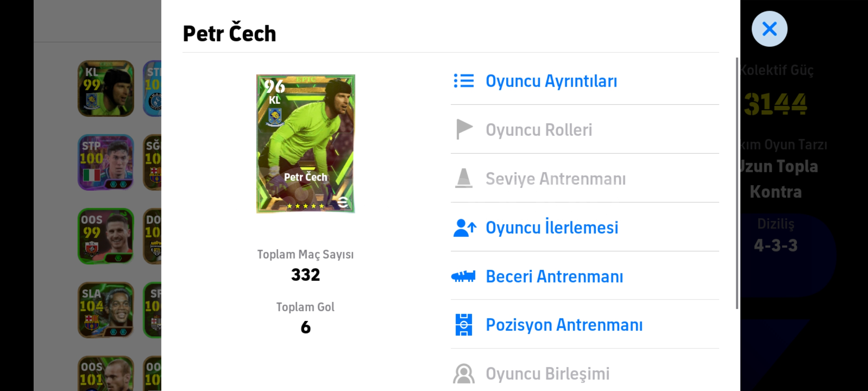The image size is (868, 391).
Task: Click the pitch icon for Pozisyon Antrenmanı
Action: (x=464, y=325)
